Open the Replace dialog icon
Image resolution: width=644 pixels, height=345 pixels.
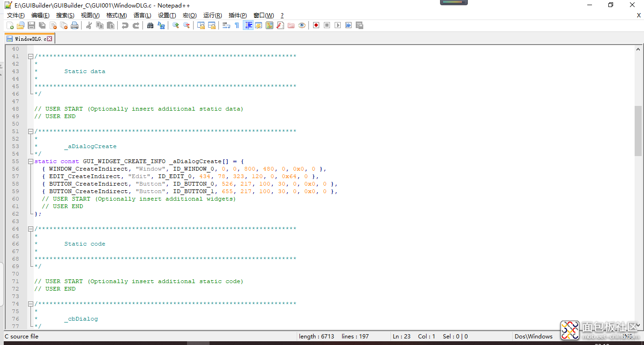point(161,25)
